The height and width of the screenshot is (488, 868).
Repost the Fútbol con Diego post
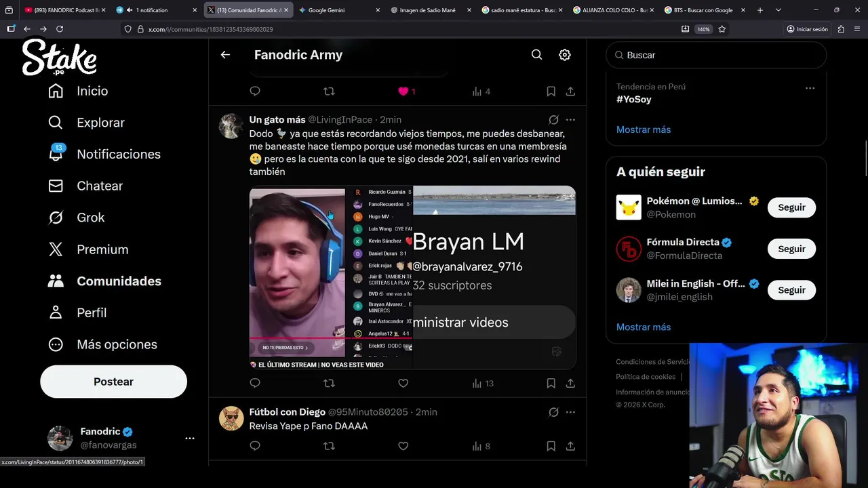coord(329,446)
